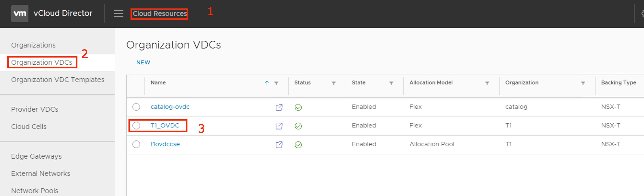The width and height of the screenshot is (644, 196).
Task: Open the State column filter
Action: [391, 83]
